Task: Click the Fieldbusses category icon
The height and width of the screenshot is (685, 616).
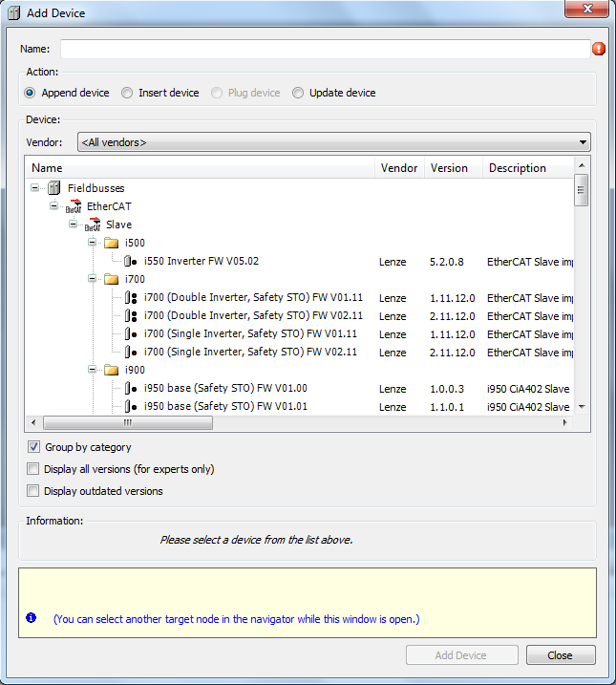Action: pyautogui.click(x=54, y=188)
